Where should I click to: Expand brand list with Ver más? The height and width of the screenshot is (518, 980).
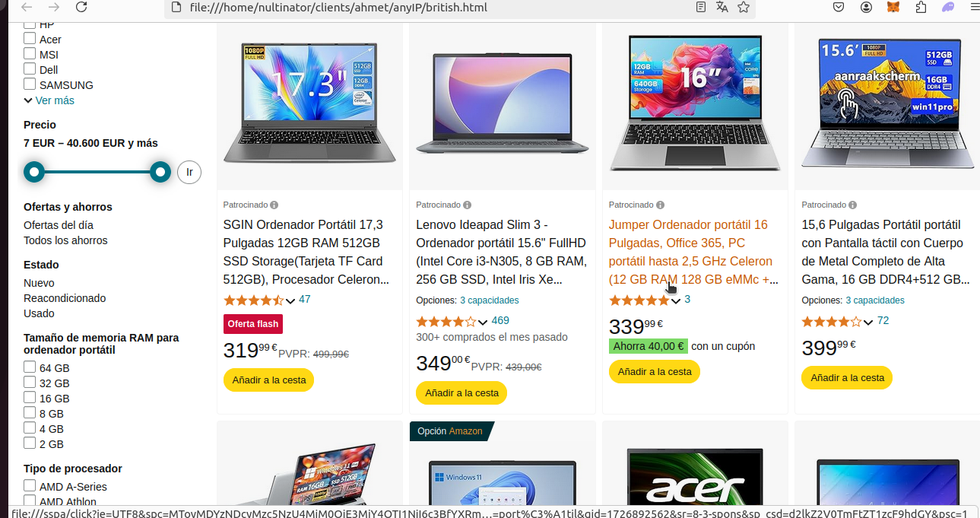click(49, 100)
